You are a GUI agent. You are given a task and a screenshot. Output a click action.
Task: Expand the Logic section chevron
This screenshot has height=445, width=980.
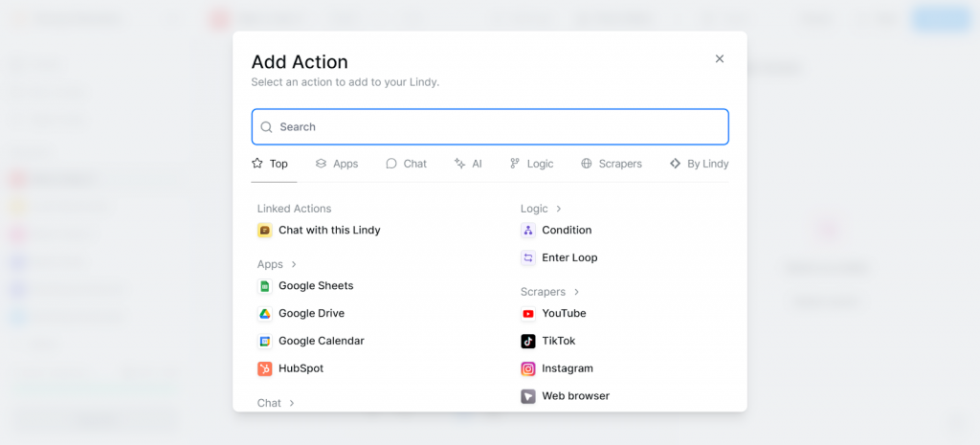point(559,209)
